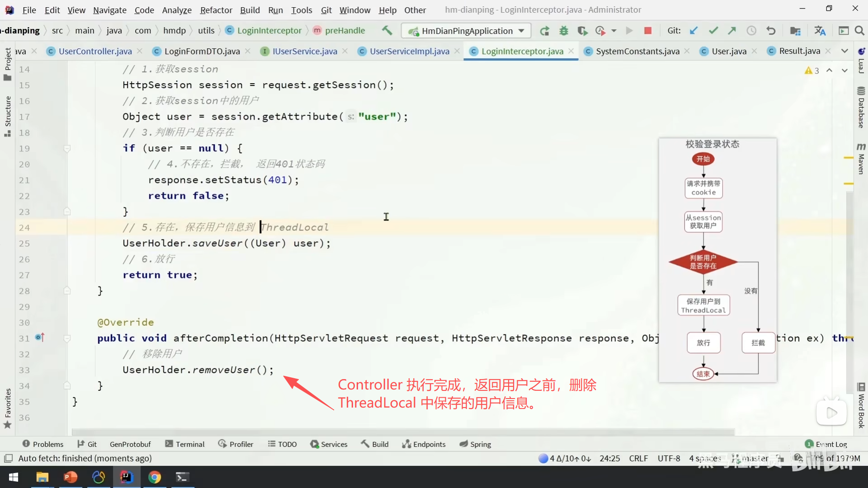Click the Git commit checkmark icon
Screen dimensions: 868x488
pyautogui.click(x=713, y=31)
